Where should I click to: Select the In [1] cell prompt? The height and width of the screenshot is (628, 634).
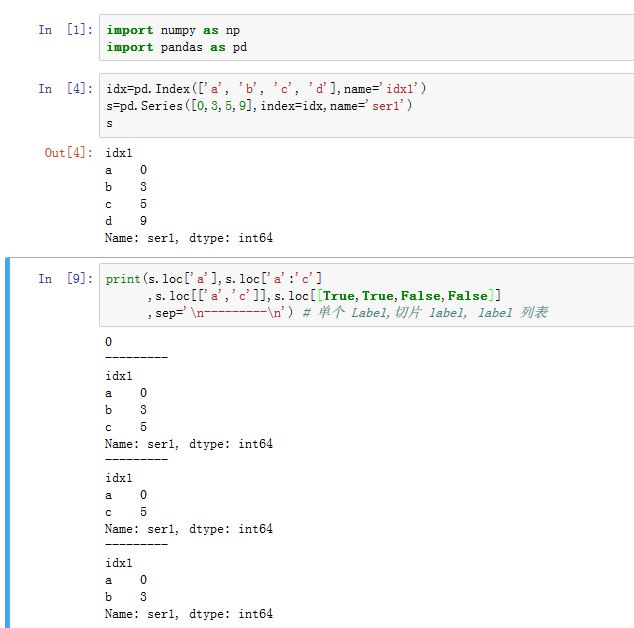[59, 30]
